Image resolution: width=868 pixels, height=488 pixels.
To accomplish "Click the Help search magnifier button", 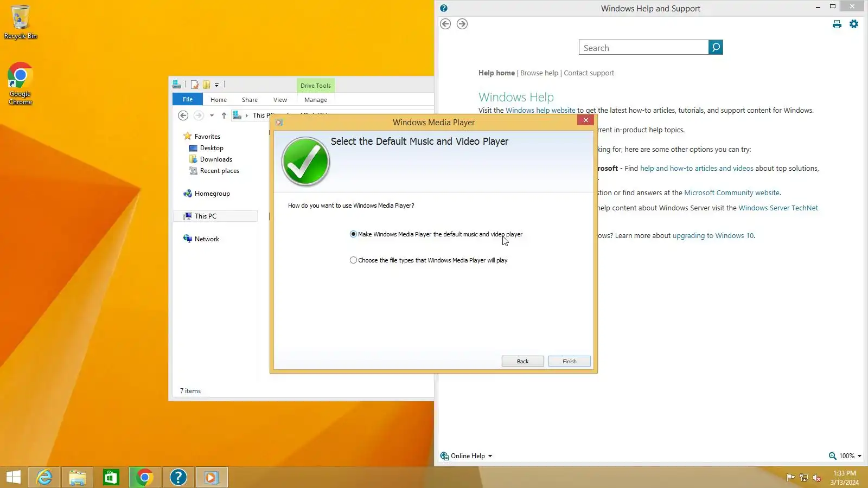I will tap(716, 48).
